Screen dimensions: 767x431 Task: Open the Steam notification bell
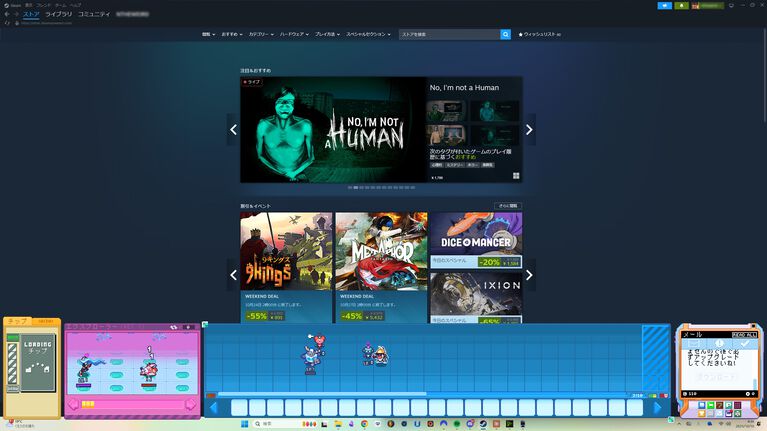pyautogui.click(x=682, y=5)
